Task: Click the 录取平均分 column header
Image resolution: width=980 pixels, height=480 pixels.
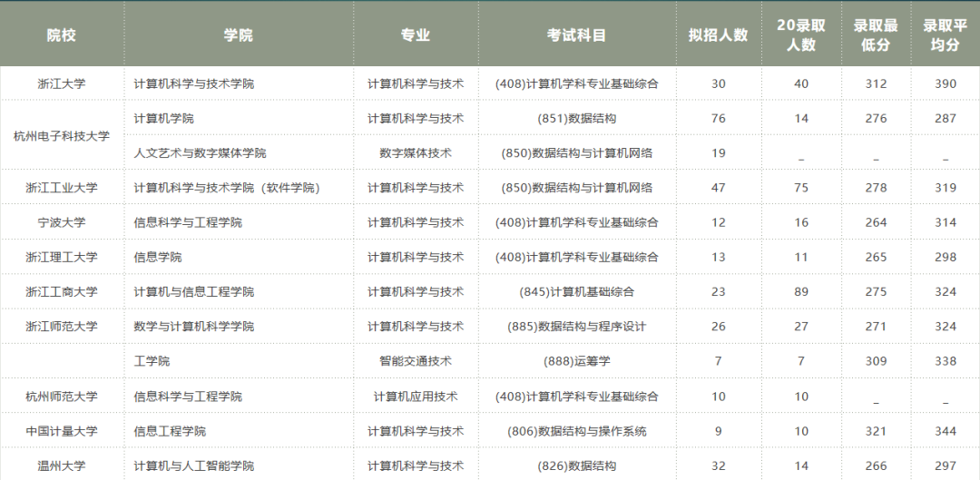Action: [x=945, y=35]
